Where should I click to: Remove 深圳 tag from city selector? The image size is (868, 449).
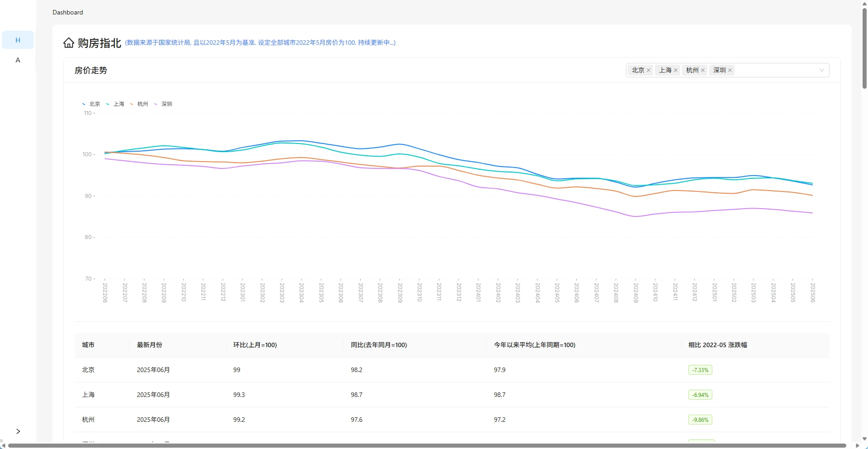pyautogui.click(x=730, y=70)
